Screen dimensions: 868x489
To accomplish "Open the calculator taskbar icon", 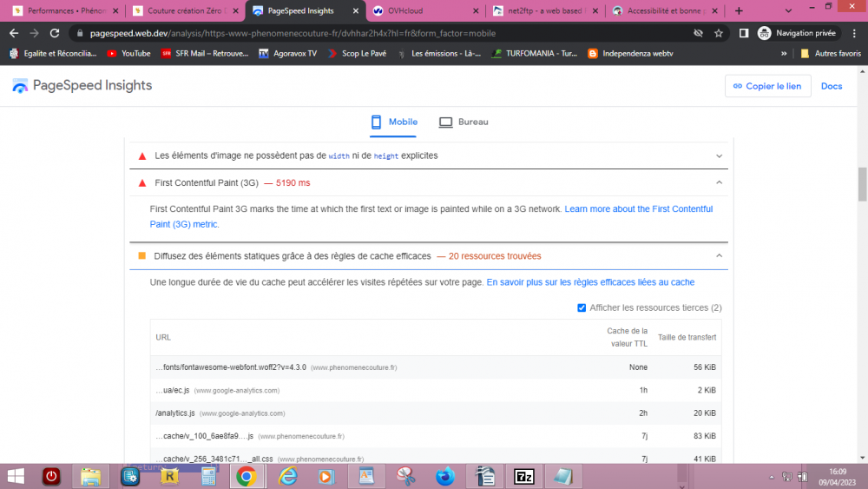I will pyautogui.click(x=208, y=476).
